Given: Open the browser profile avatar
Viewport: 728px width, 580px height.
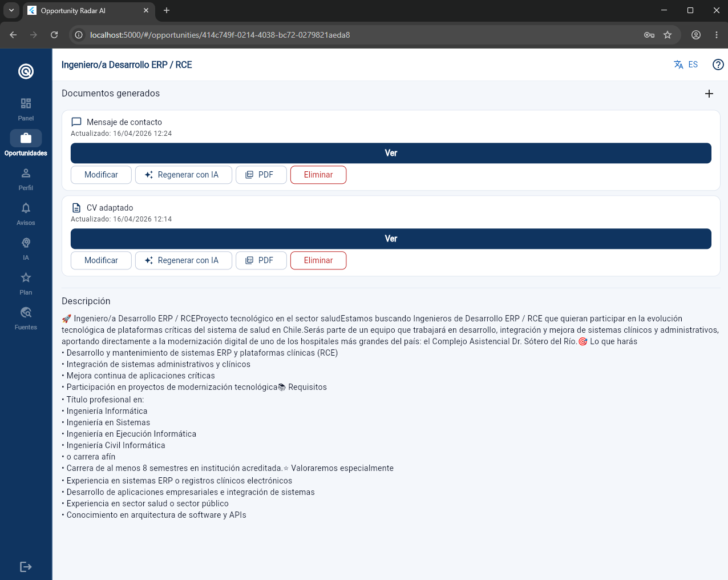Looking at the screenshot, I should (x=696, y=35).
